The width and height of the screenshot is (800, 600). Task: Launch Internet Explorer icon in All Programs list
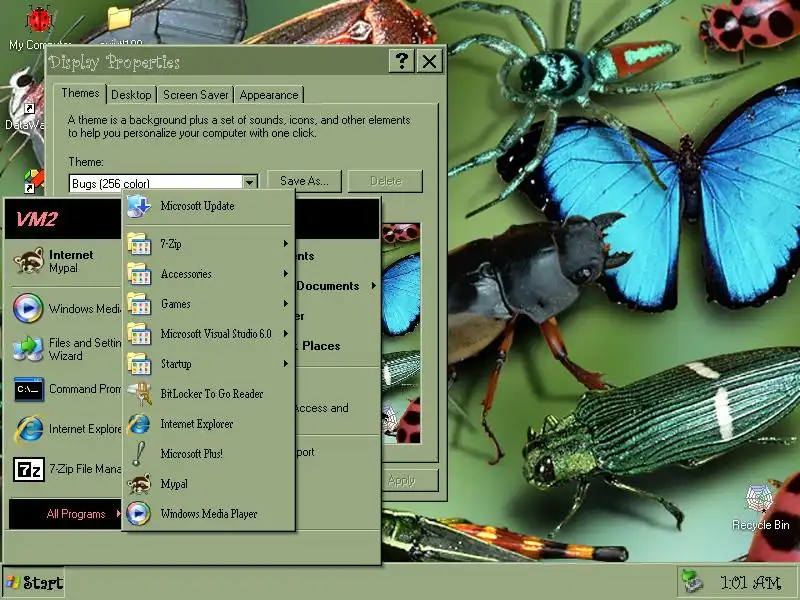point(139,424)
